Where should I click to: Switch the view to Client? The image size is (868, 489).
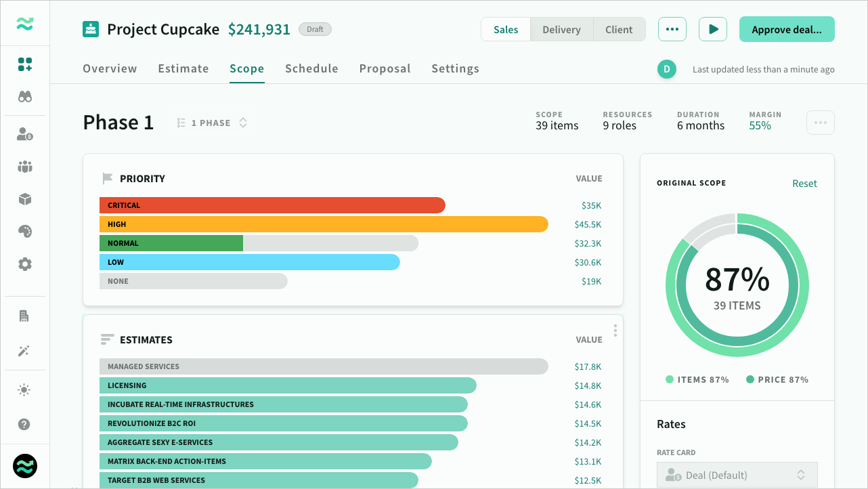619,30
